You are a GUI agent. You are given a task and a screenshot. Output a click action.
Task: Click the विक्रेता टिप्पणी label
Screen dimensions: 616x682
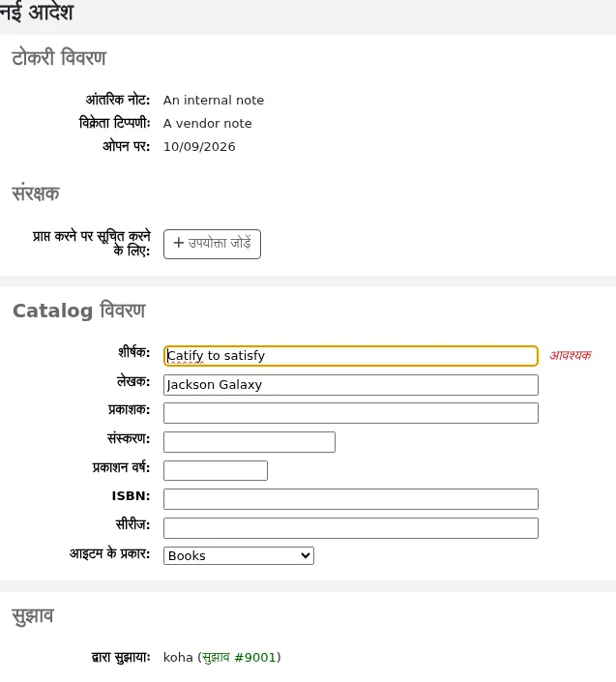tap(115, 123)
